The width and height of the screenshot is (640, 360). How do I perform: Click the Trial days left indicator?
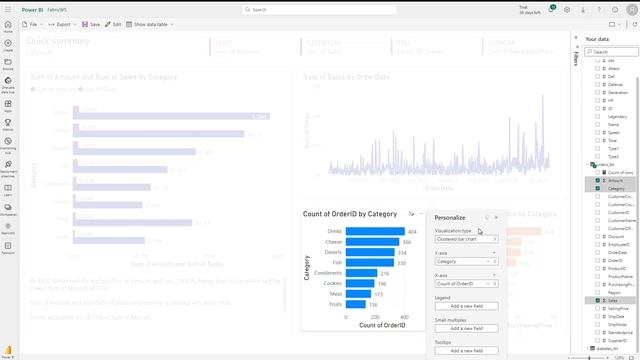point(530,10)
